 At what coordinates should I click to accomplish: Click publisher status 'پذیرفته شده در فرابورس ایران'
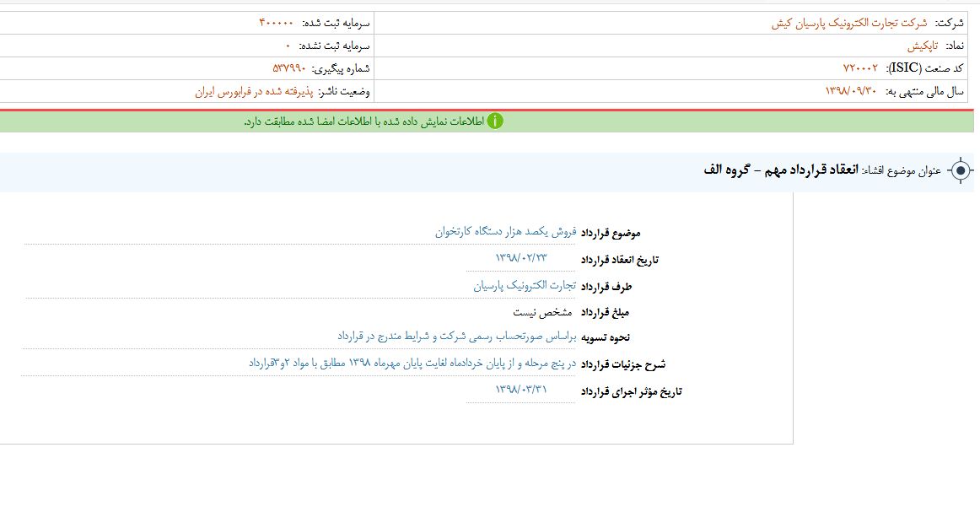254,91
